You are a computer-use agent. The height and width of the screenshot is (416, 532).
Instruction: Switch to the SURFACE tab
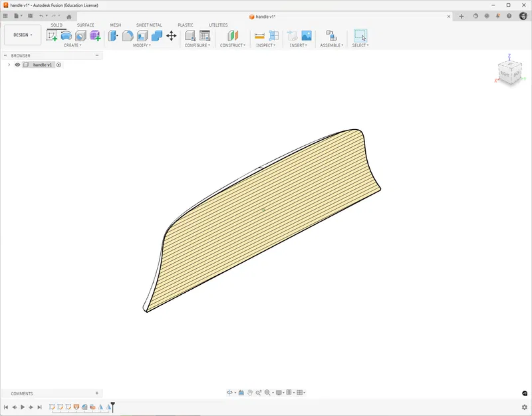(x=86, y=25)
